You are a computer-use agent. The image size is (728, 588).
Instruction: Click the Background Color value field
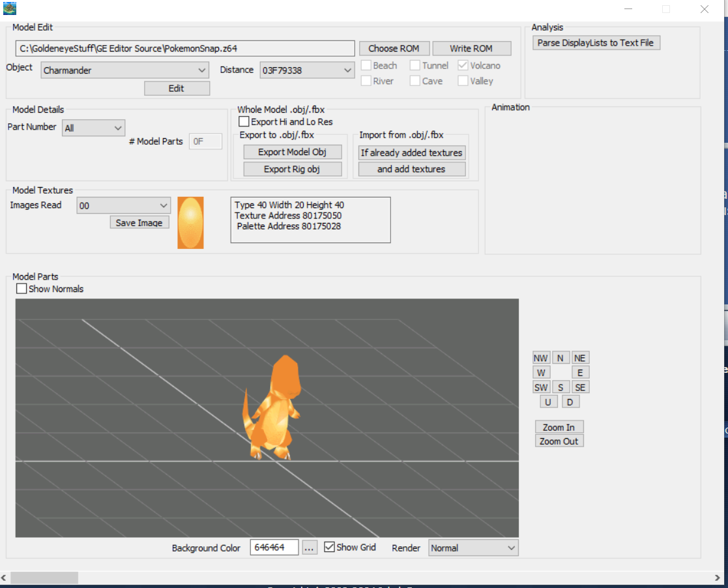click(274, 548)
